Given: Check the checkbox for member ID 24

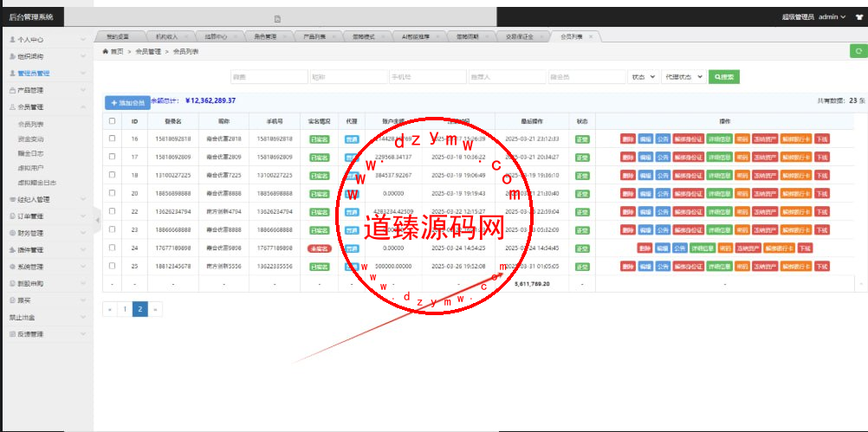Looking at the screenshot, I should point(113,248).
